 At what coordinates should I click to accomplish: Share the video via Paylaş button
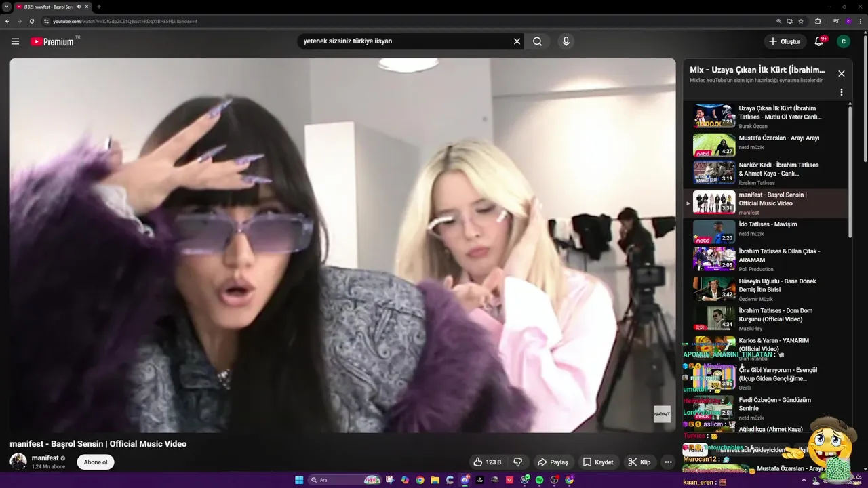point(553,462)
